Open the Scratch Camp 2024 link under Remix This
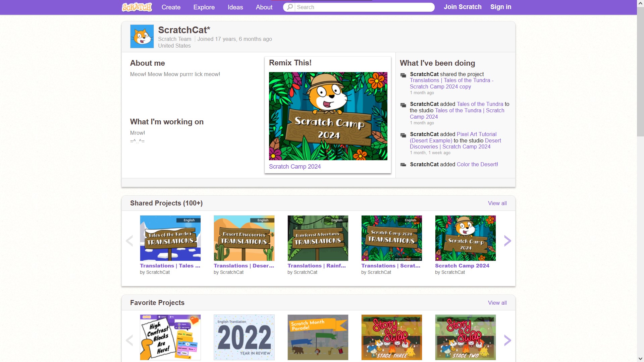The width and height of the screenshot is (644, 362). [294, 166]
